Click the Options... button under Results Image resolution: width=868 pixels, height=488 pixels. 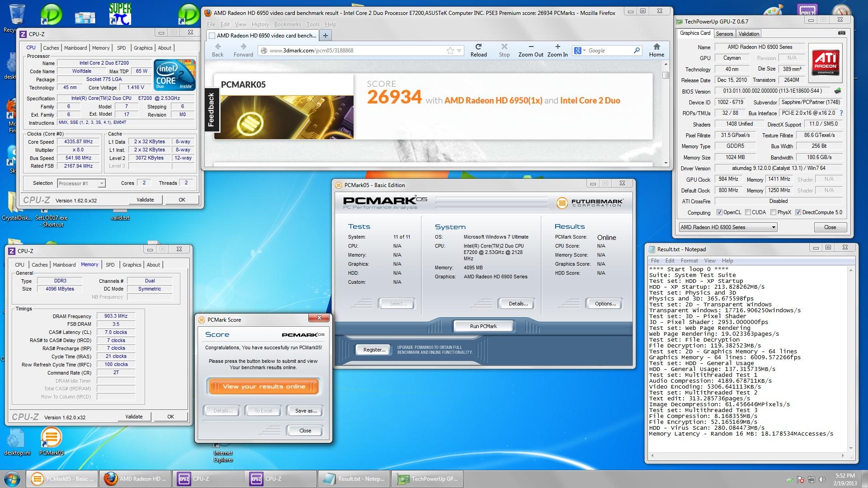pyautogui.click(x=605, y=304)
